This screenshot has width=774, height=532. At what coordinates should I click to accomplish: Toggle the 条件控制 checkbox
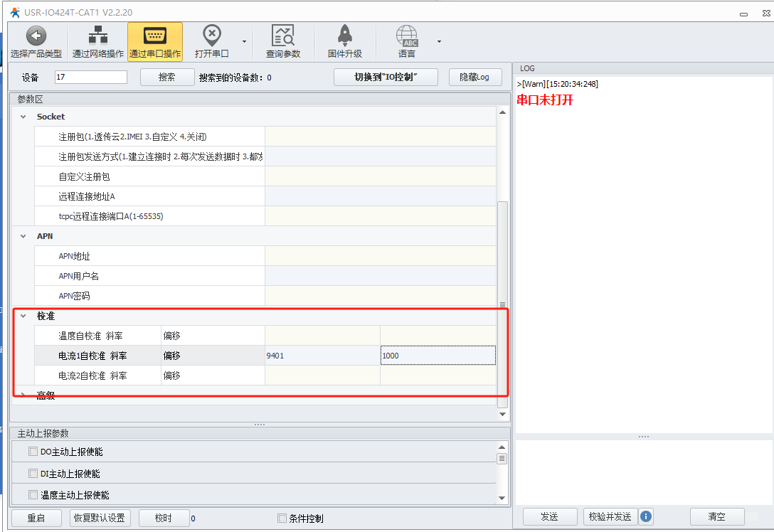[282, 518]
